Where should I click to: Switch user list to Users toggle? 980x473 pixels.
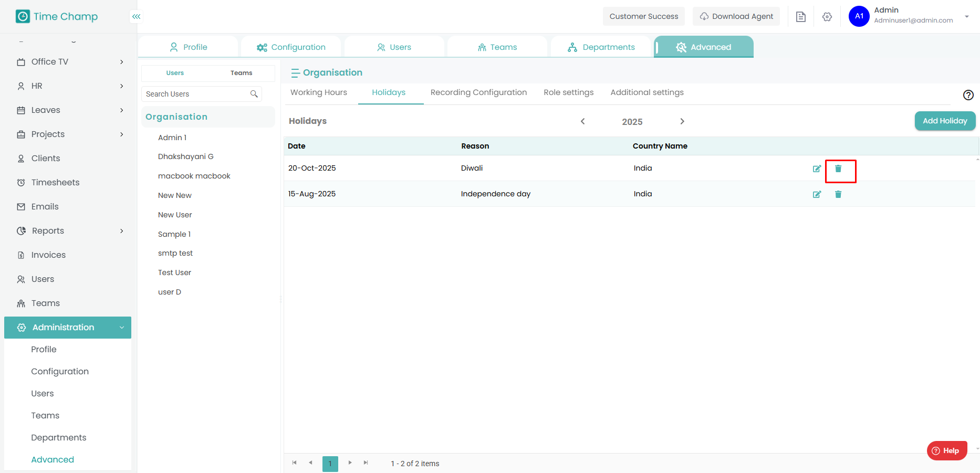point(175,73)
